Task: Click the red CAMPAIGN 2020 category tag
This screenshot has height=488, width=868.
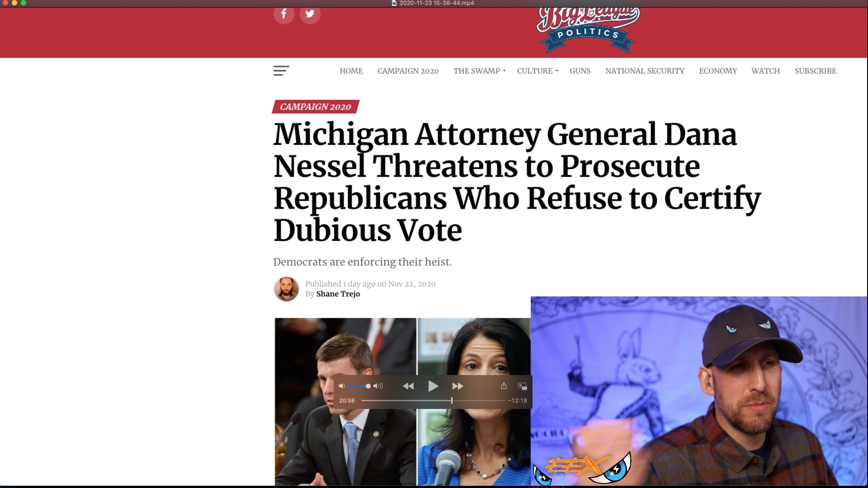Action: [x=315, y=107]
